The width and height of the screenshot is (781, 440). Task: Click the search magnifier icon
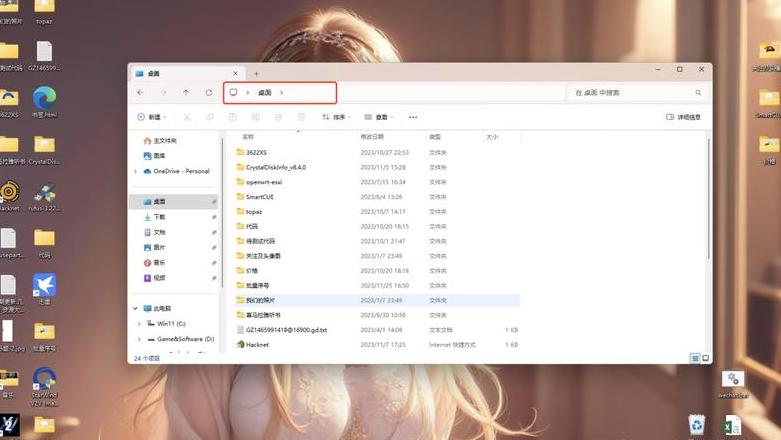(698, 93)
